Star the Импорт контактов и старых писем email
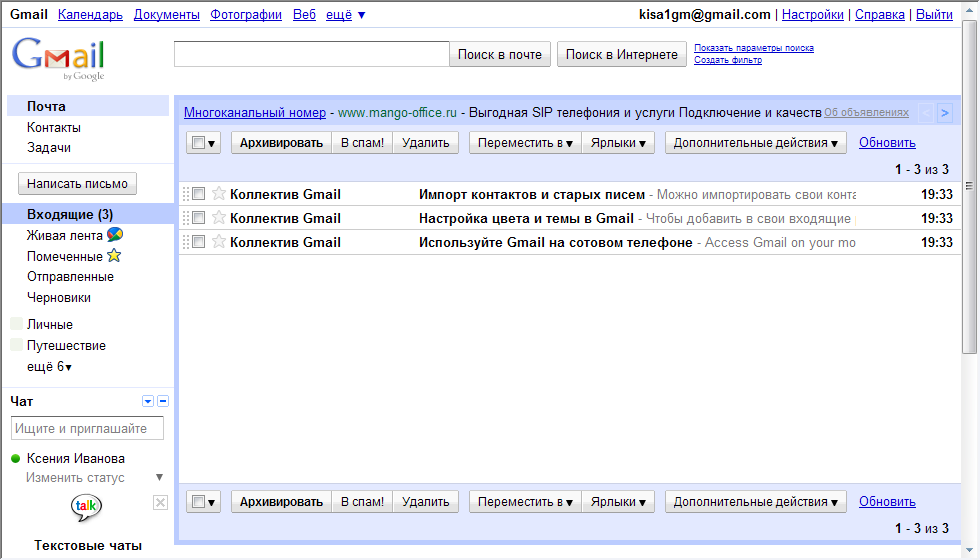The width and height of the screenshot is (980, 560). 219,194
